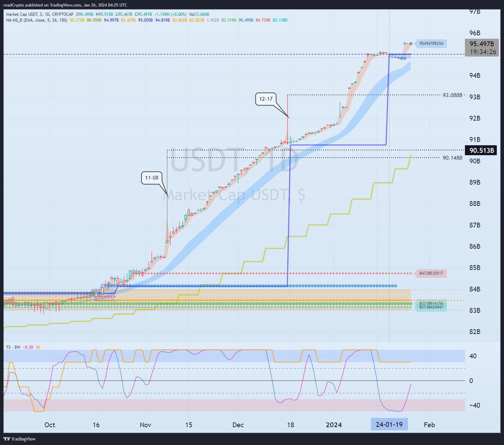Click the 2024 label on time axis
This screenshot has width=504, height=445.
[334, 425]
